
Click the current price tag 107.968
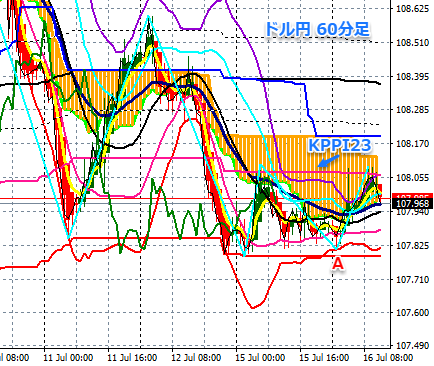click(413, 204)
